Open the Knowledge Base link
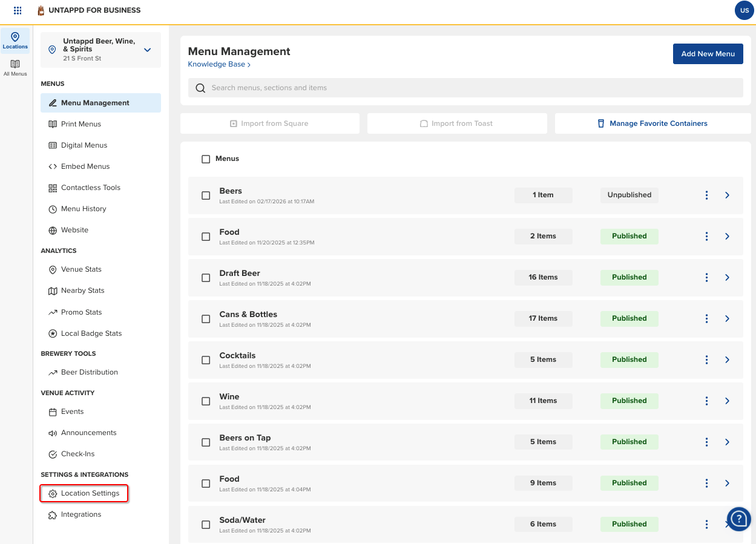756x544 pixels. (x=219, y=64)
